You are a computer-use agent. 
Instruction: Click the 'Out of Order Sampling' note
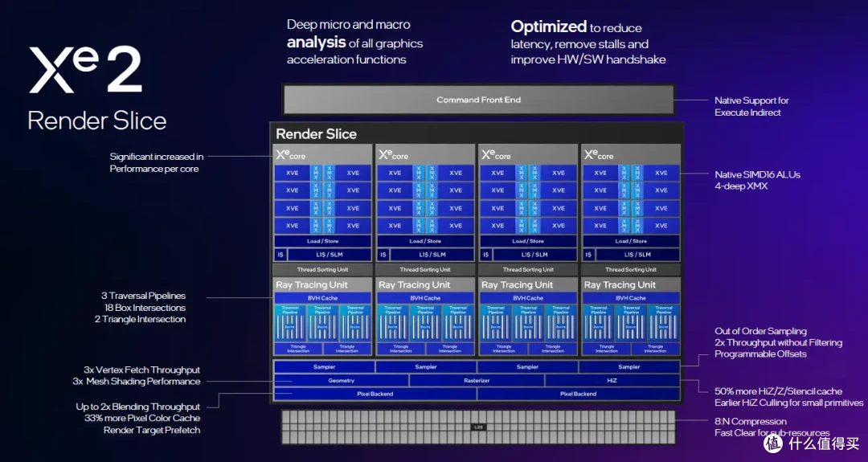pyautogui.click(x=760, y=331)
